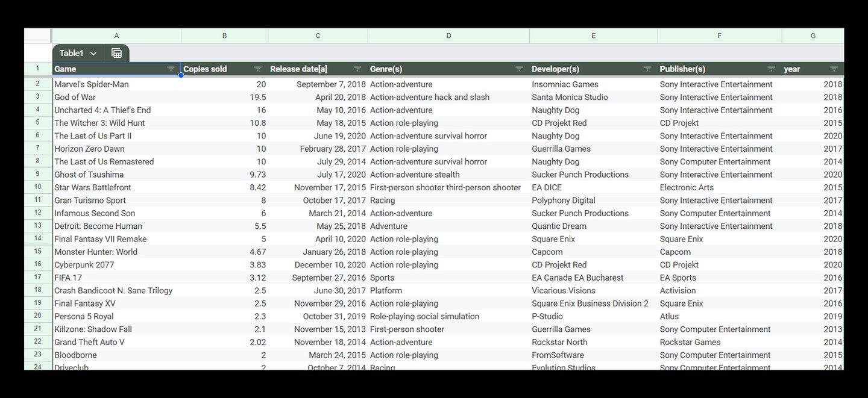The height and width of the screenshot is (398, 868).
Task: Select the Detroit: Become Human cell
Action: 116,226
